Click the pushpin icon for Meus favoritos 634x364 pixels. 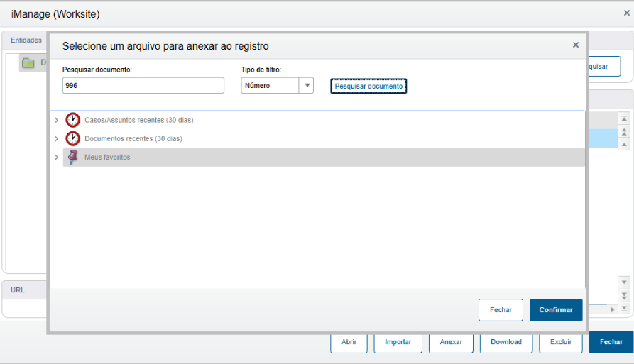click(x=72, y=157)
